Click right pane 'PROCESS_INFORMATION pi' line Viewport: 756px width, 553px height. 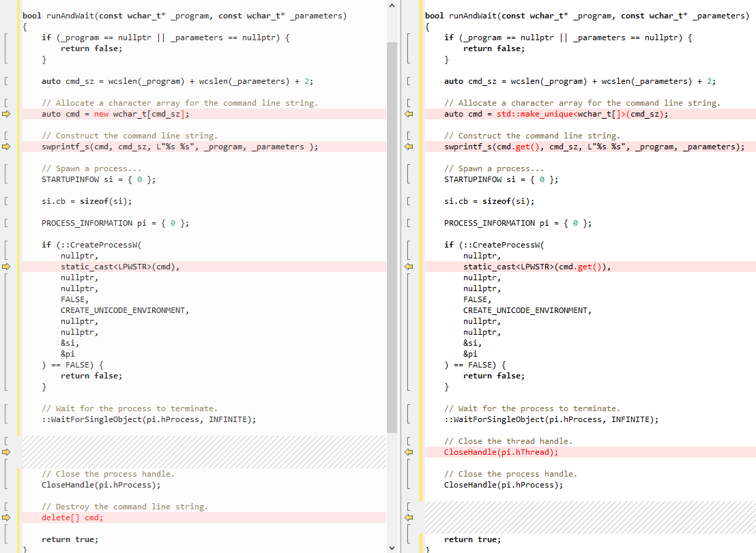pyautogui.click(x=517, y=223)
